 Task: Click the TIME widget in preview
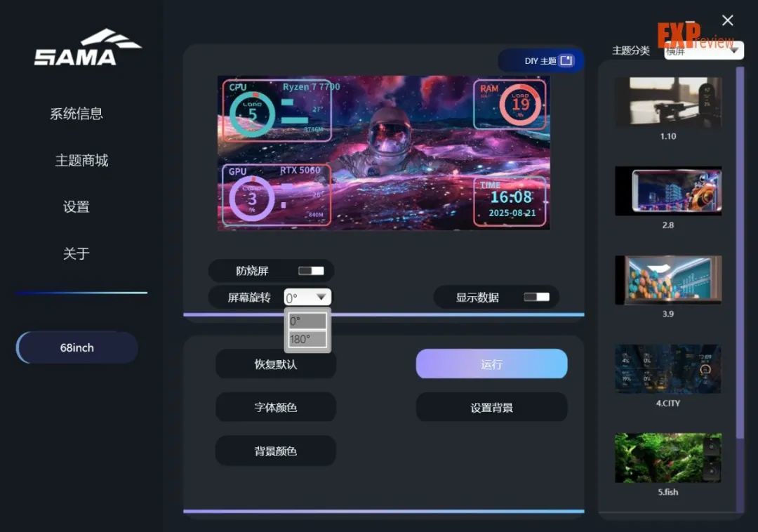[510, 201]
